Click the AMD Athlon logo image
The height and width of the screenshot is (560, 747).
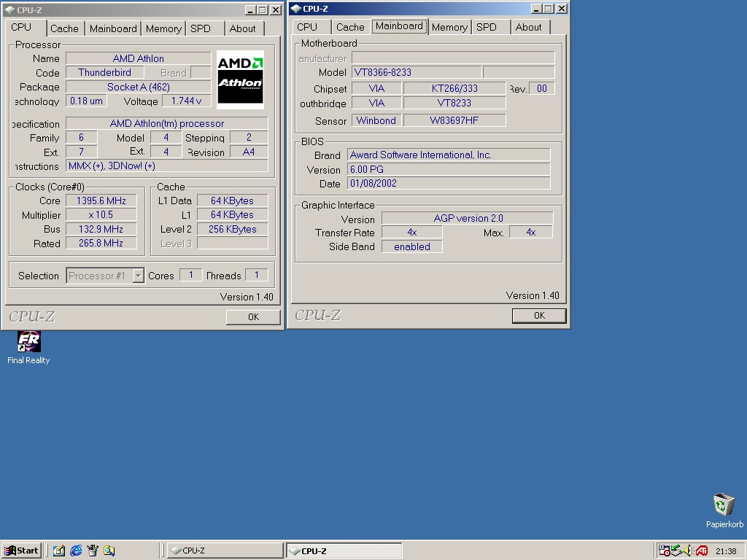[240, 79]
